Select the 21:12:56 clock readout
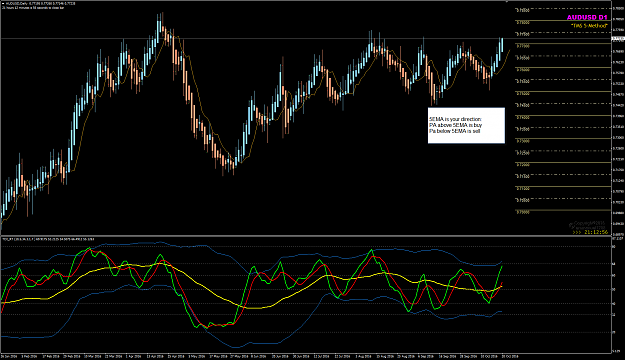This screenshot has width=625, height=360. (x=596, y=232)
